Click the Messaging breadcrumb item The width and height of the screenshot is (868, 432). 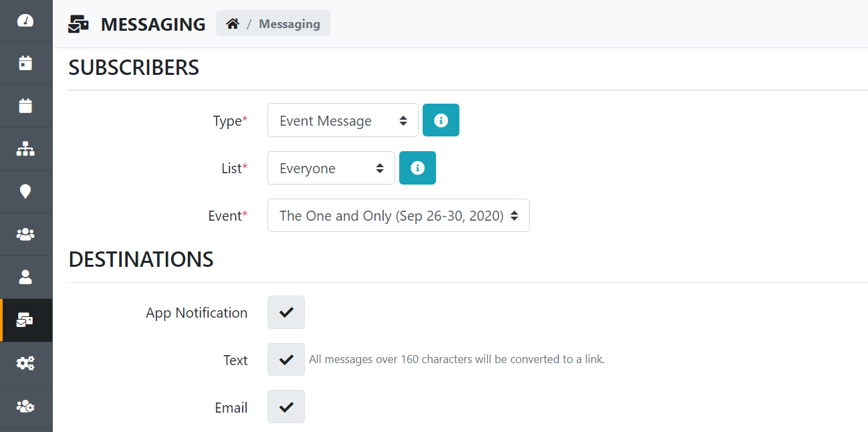(x=289, y=24)
